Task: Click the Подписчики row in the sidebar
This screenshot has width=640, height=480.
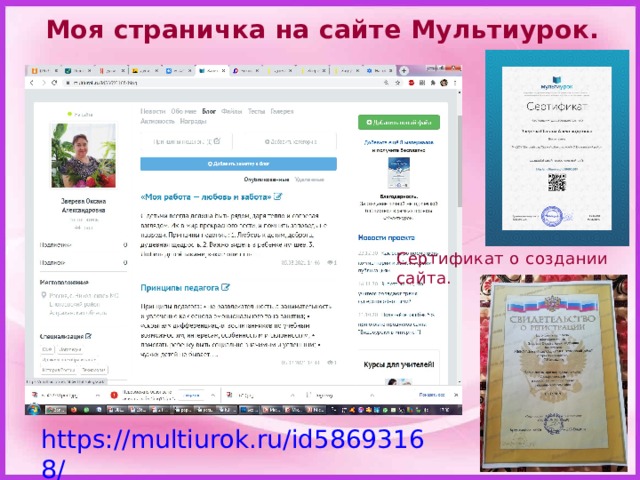Action: pos(83,245)
